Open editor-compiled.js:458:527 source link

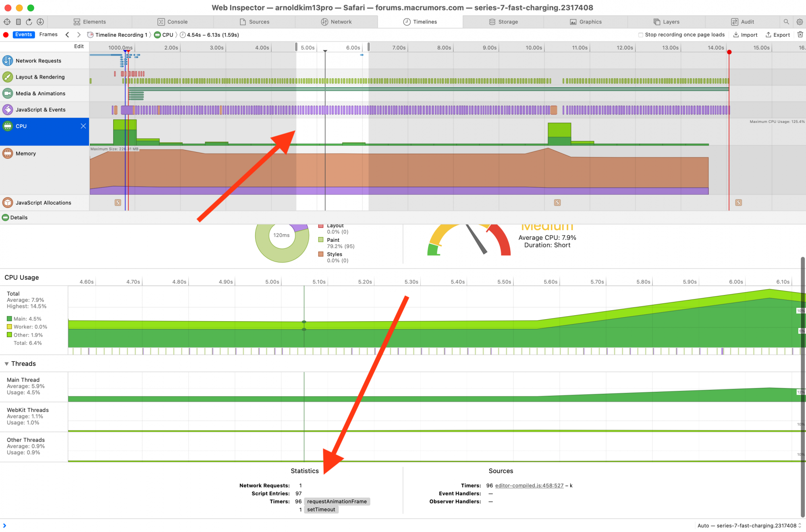coord(529,486)
